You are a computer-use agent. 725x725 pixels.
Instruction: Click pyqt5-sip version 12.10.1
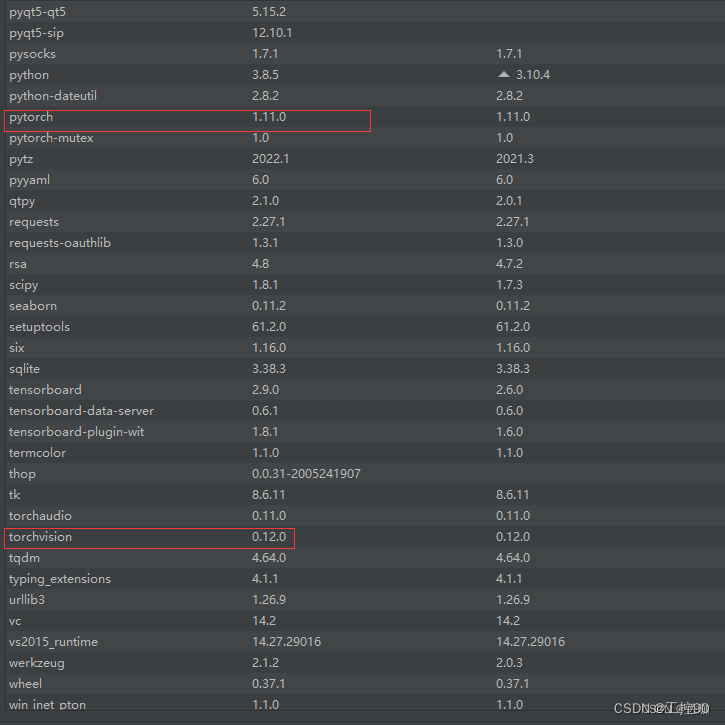click(x=272, y=33)
